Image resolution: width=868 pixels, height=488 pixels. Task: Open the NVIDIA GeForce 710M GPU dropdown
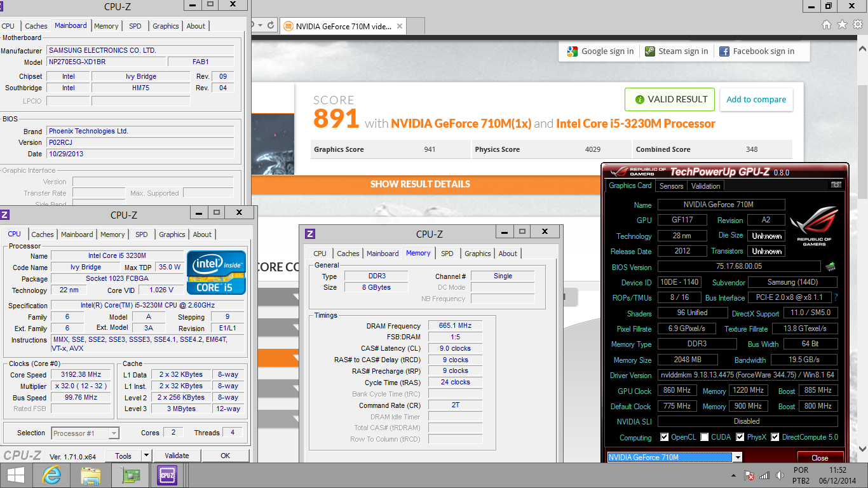738,457
